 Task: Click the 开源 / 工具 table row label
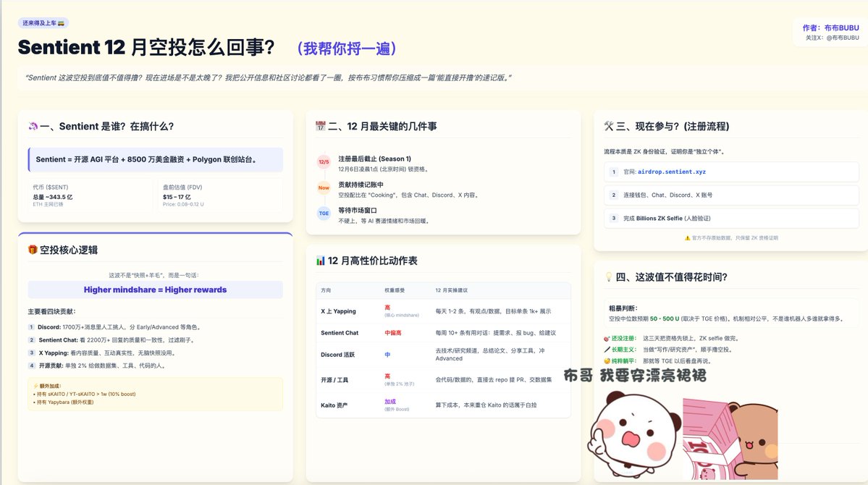[x=334, y=380]
